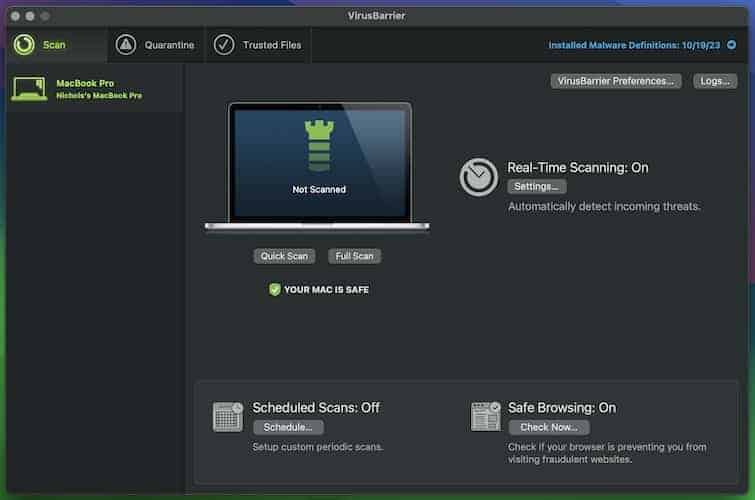Click the green Scan radar icon
The height and width of the screenshot is (500, 755).
pos(24,45)
